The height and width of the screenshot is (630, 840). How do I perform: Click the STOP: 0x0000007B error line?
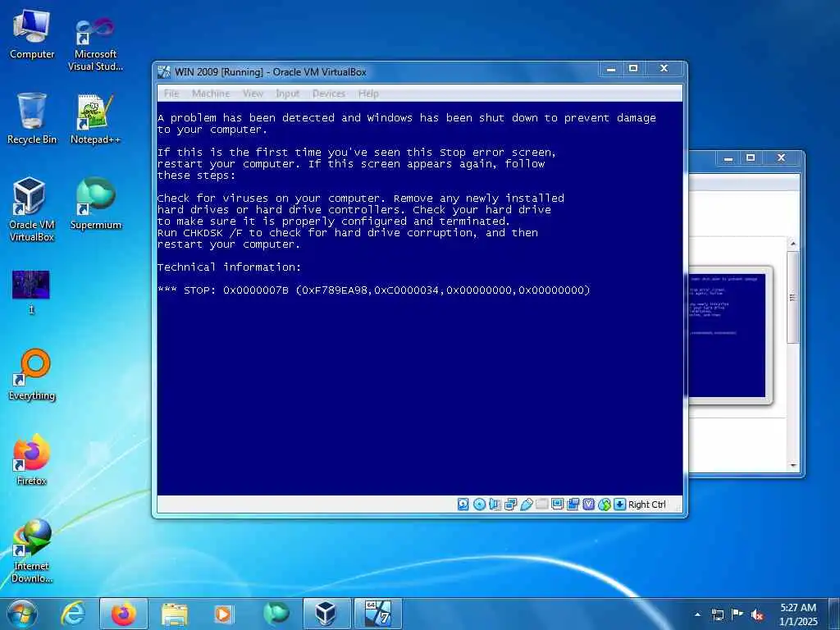tap(374, 290)
